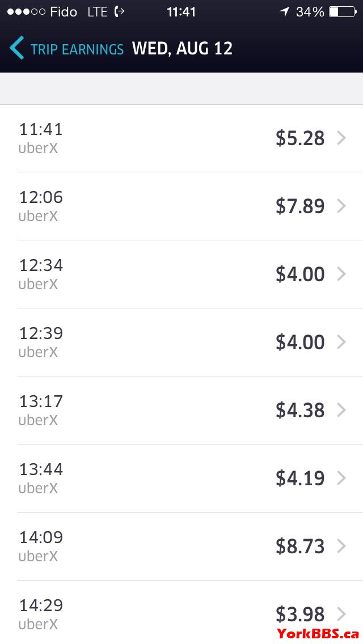Go back to TRIP EARNINGS
This screenshot has width=363, height=644.
[77, 49]
